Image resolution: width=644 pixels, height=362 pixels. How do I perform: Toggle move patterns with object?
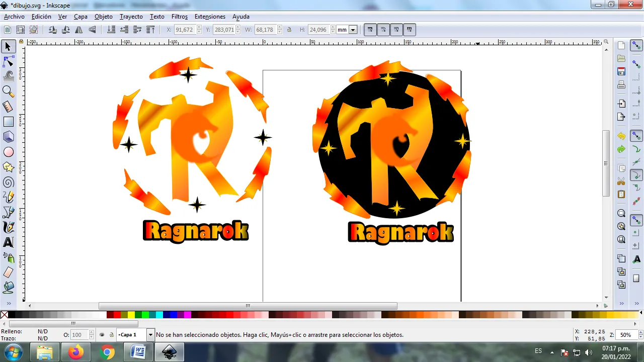click(409, 30)
